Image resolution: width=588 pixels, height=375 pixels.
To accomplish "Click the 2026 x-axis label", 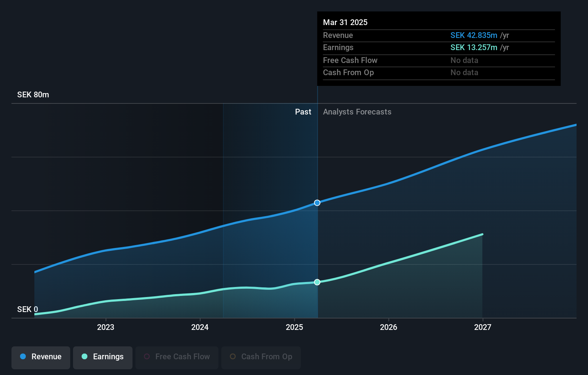I will [x=389, y=327].
